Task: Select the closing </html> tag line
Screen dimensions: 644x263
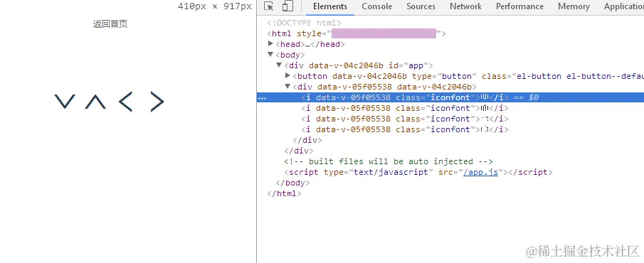Action: coord(284,193)
